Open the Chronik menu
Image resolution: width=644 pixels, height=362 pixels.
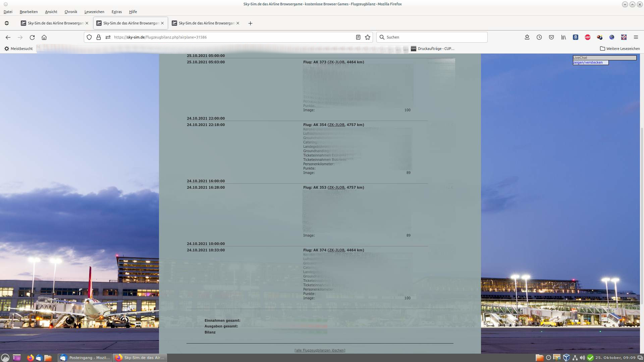[x=71, y=12]
